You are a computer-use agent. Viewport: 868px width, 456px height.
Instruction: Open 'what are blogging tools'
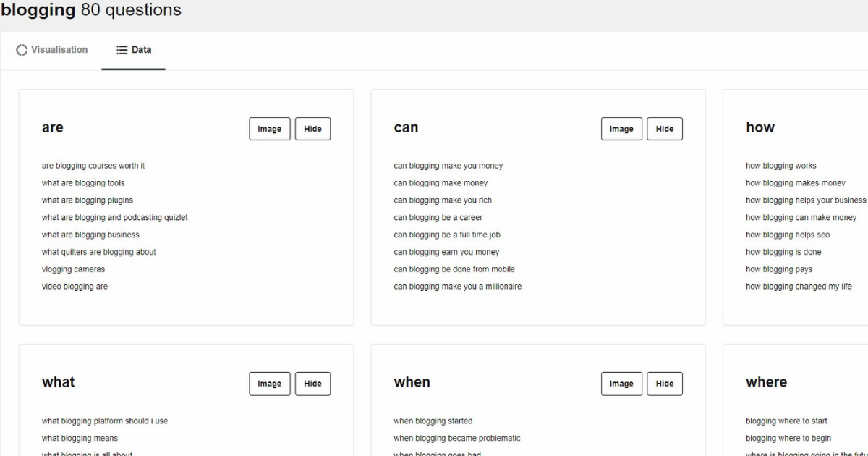click(83, 183)
